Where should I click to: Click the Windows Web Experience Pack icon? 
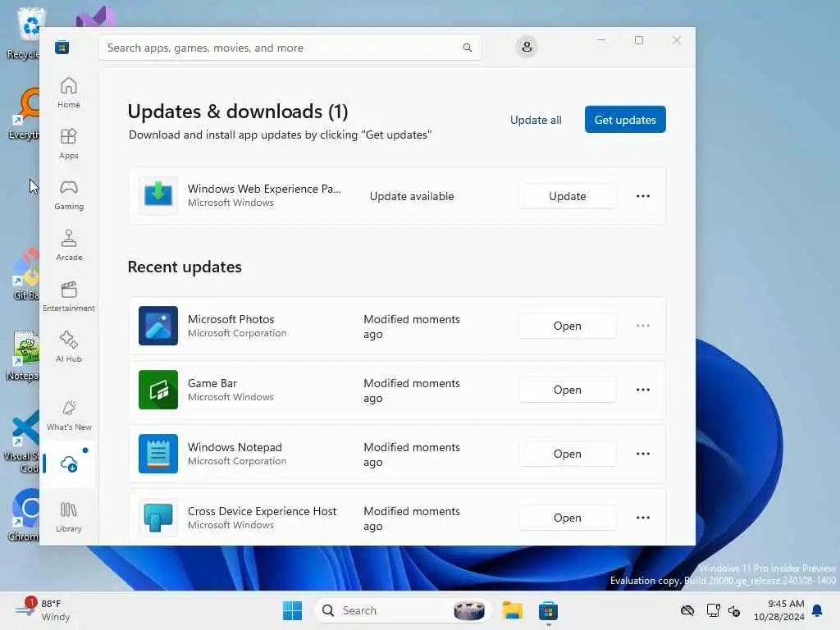(158, 195)
